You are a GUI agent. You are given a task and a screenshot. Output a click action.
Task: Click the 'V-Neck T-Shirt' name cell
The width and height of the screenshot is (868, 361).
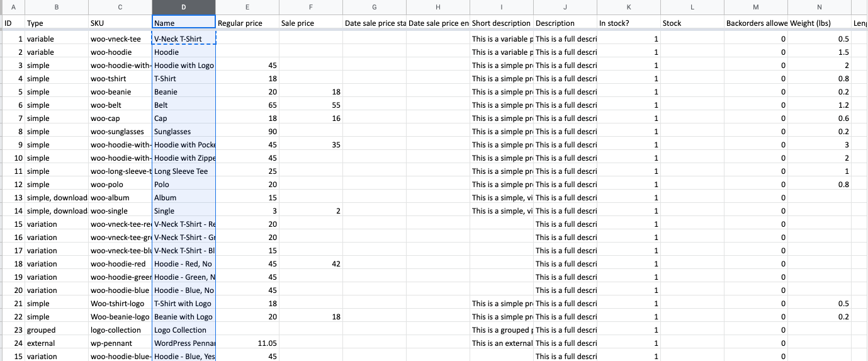pyautogui.click(x=183, y=39)
